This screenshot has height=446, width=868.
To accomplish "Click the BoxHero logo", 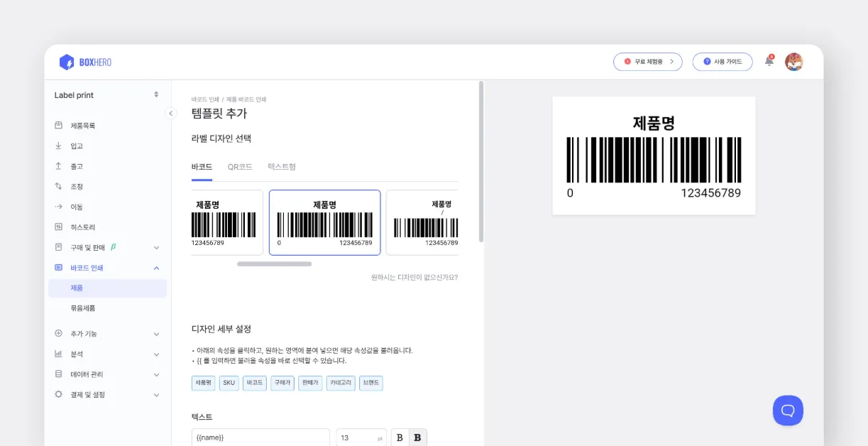I will tap(84, 62).
